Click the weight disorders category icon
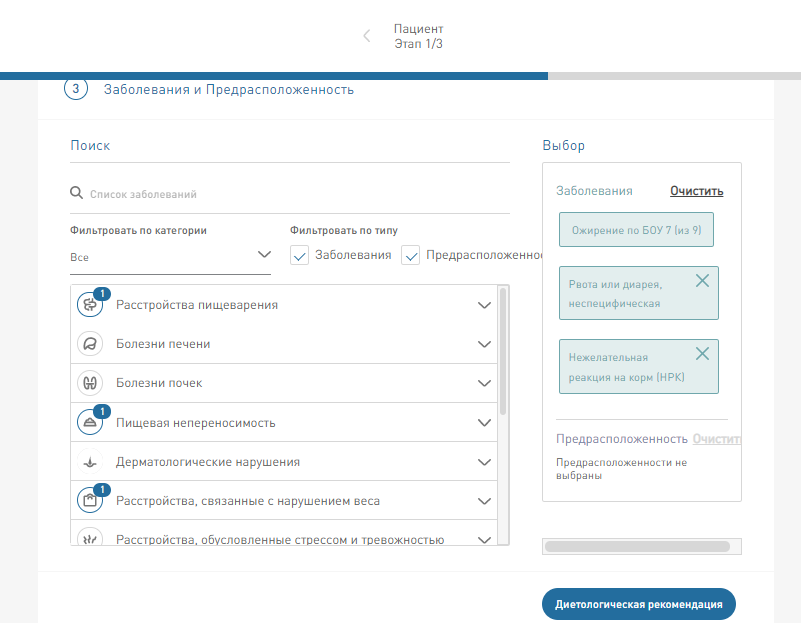This screenshot has width=801, height=623. pos(90,500)
